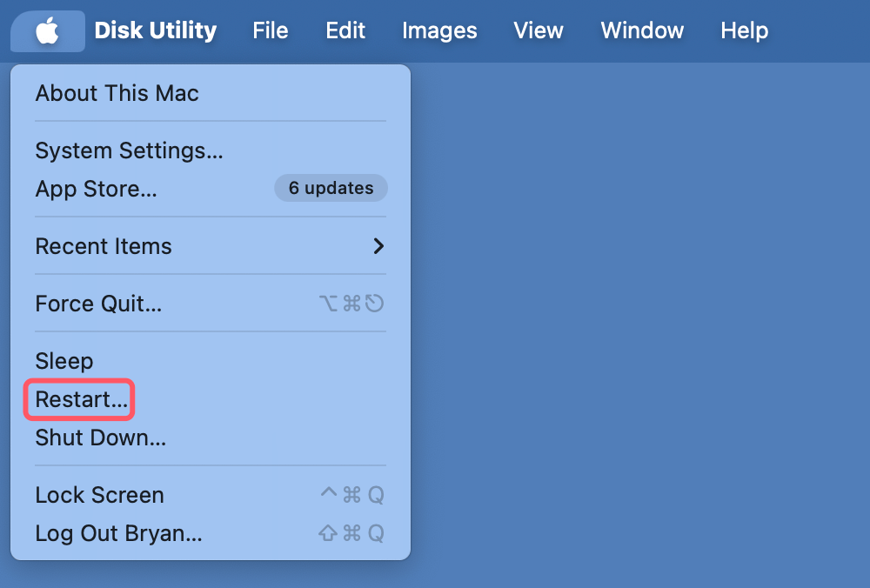Image resolution: width=870 pixels, height=588 pixels.
Task: Open the Help menu
Action: [x=744, y=30]
